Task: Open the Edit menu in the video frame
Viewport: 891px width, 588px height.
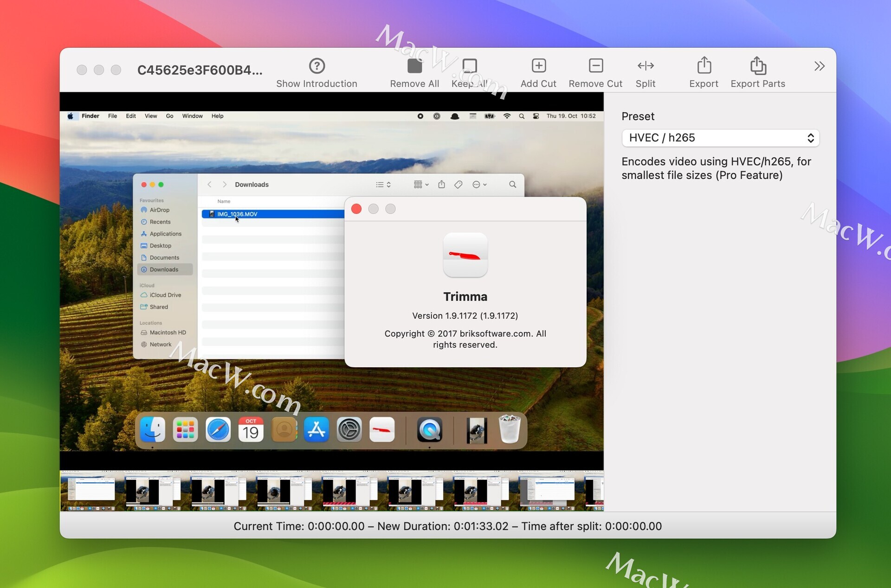Action: pos(131,116)
